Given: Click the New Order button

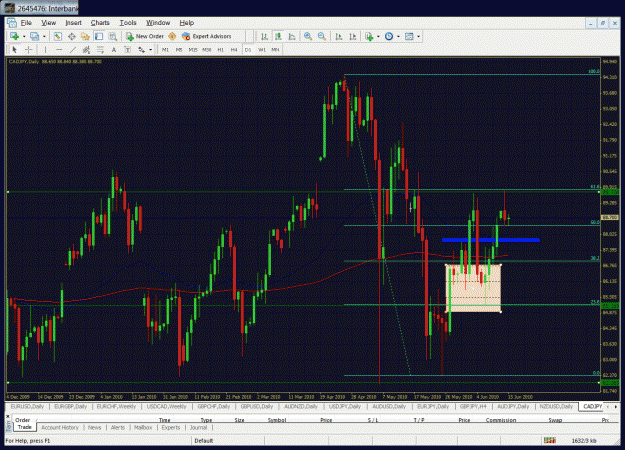Looking at the screenshot, I should coord(145,36).
